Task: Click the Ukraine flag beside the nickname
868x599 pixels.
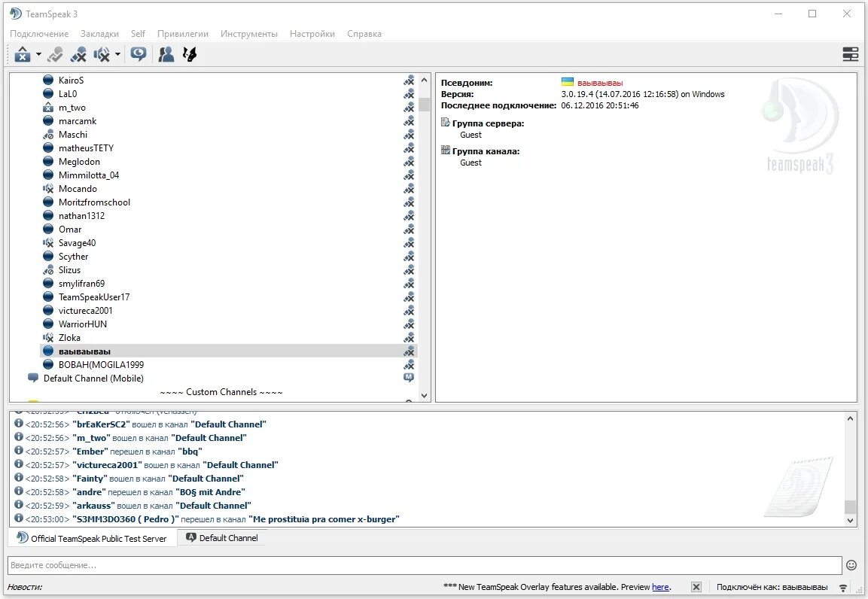Action: [x=568, y=82]
